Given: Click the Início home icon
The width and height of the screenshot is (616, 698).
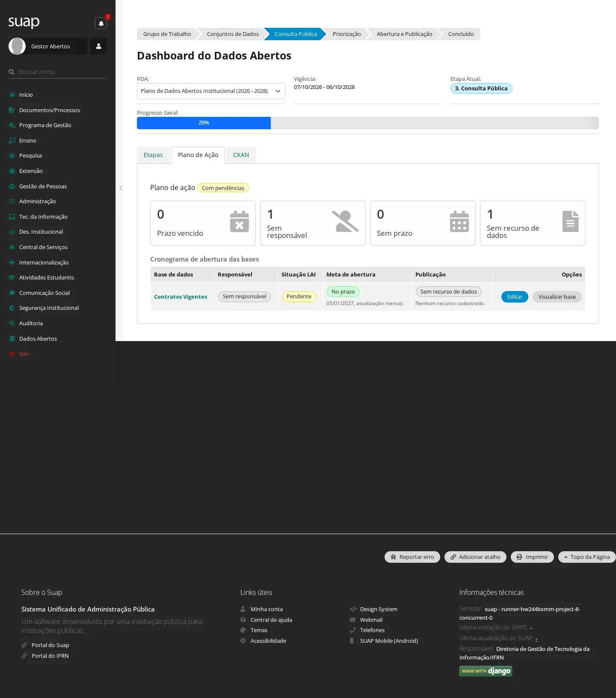Looking at the screenshot, I should point(12,95).
